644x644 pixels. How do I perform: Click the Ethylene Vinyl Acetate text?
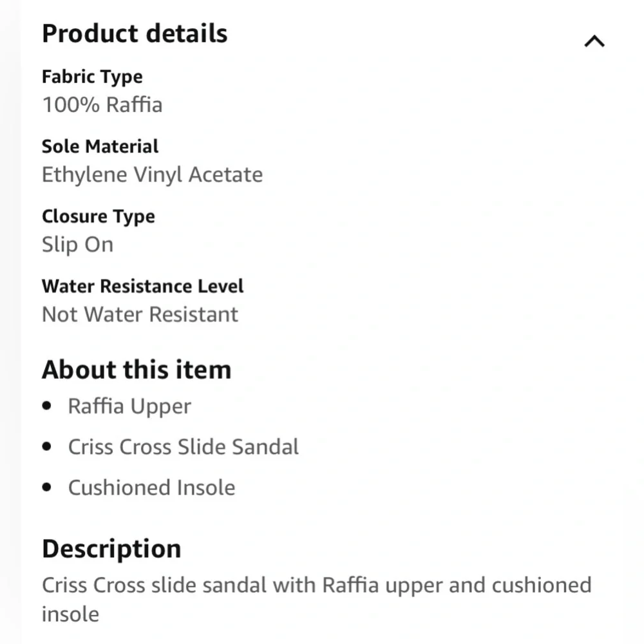coord(152,175)
